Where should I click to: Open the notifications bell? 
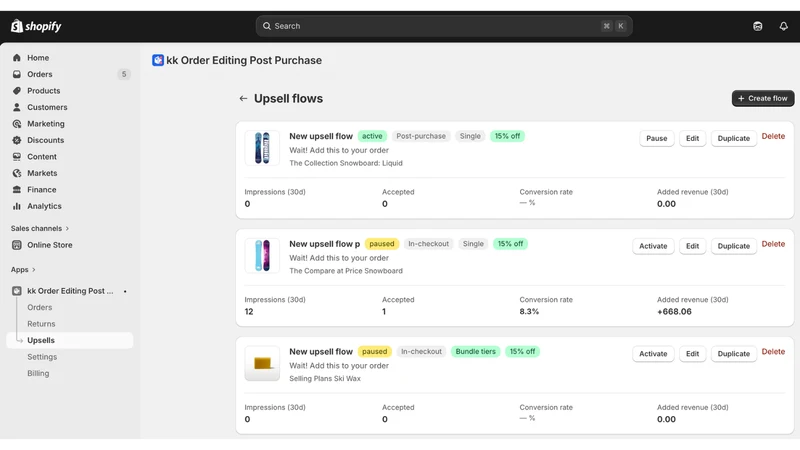[783, 26]
